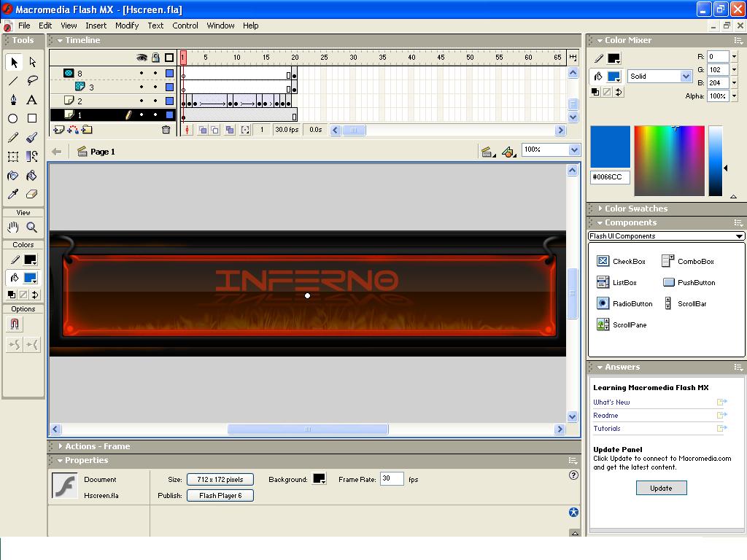Expand the Color Swatches panel
The width and height of the screenshot is (747, 560).
pyautogui.click(x=635, y=209)
